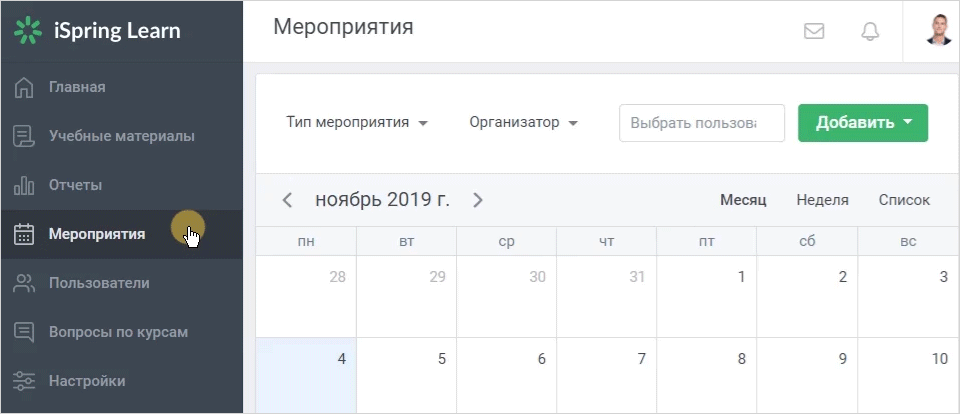The image size is (960, 414).
Task: Select November 4 calendar cell
Action: click(306, 375)
